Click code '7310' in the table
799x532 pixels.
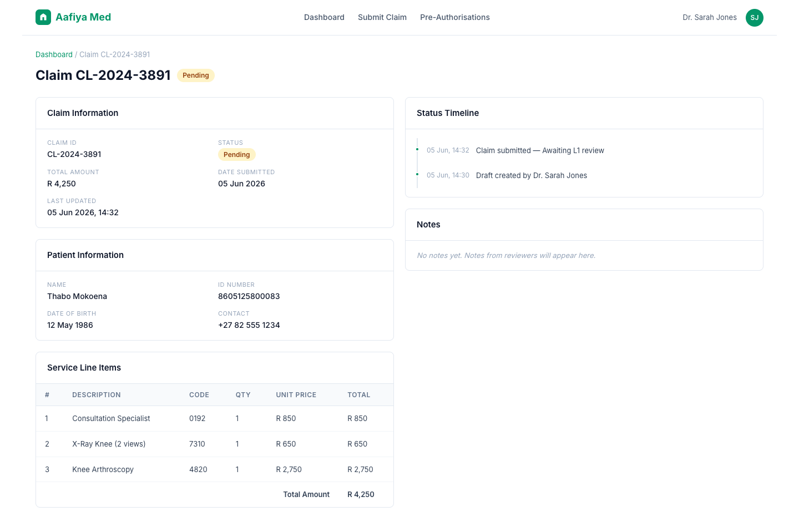point(197,444)
